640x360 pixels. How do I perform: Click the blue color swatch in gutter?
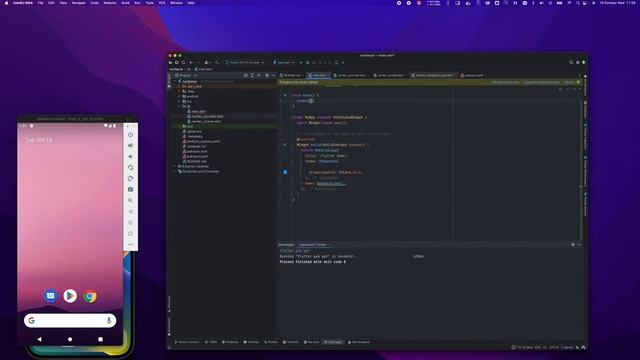coord(285,172)
